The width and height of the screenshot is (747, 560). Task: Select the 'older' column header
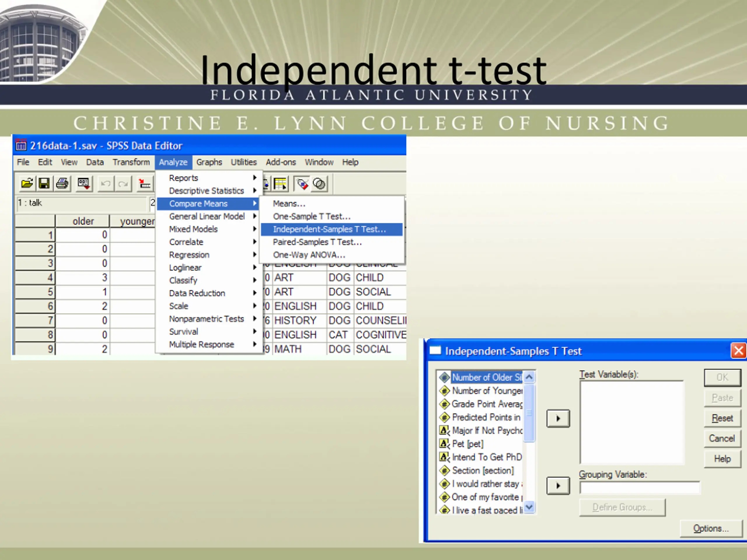tap(82, 221)
